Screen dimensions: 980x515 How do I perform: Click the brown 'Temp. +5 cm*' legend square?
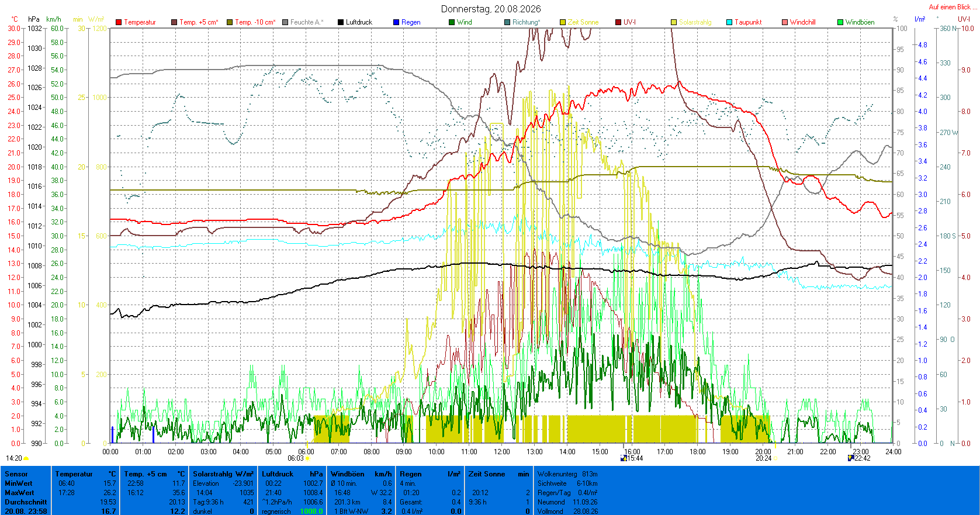point(174,22)
